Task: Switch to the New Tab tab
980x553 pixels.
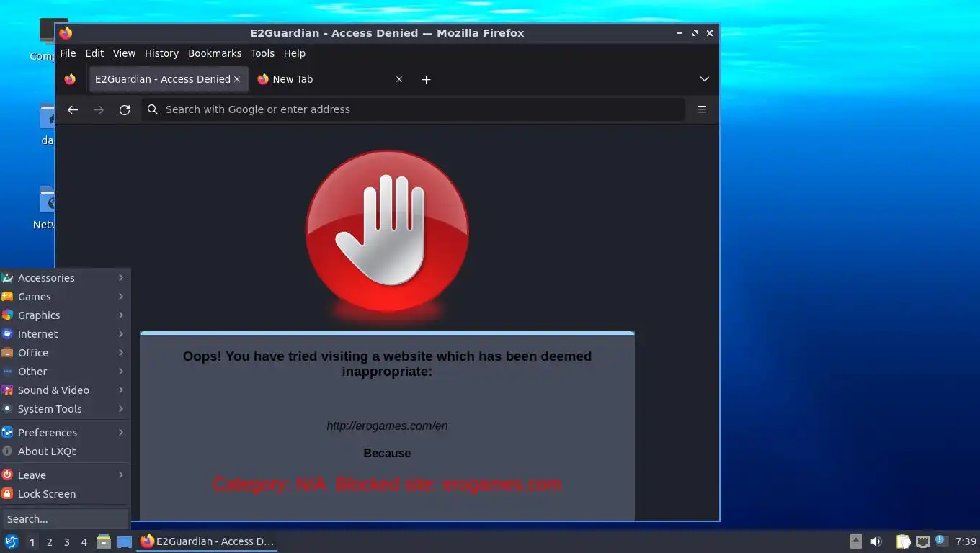Action: tap(329, 79)
